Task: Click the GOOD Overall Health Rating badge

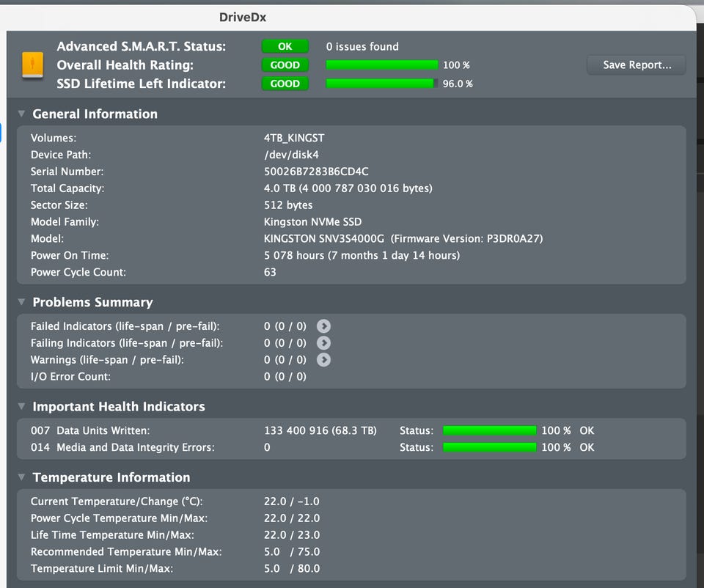Action: pos(285,65)
